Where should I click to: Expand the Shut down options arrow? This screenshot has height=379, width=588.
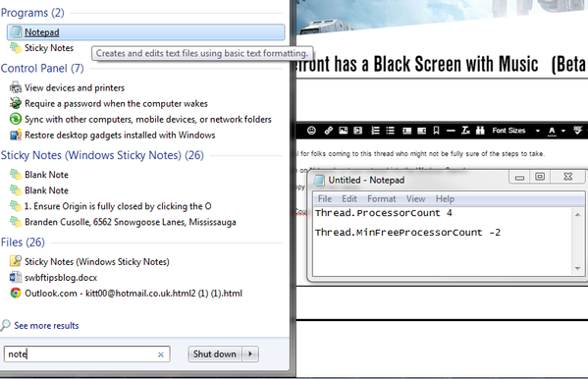250,354
